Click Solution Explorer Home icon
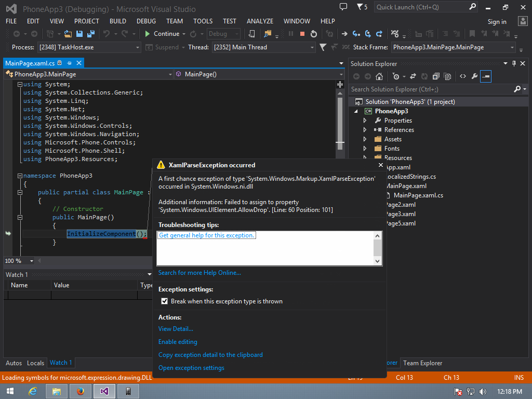The height and width of the screenshot is (399, 532). (x=379, y=77)
